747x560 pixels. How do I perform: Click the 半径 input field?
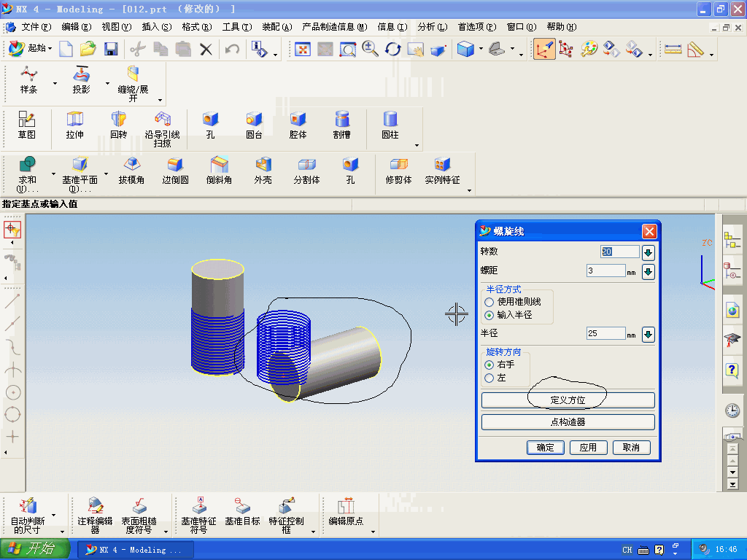pyautogui.click(x=605, y=333)
